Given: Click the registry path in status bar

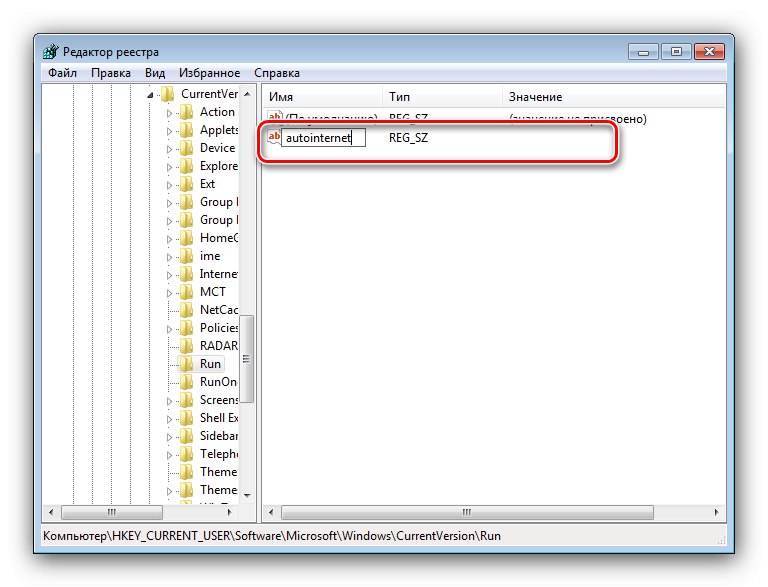Looking at the screenshot, I should (x=272, y=536).
